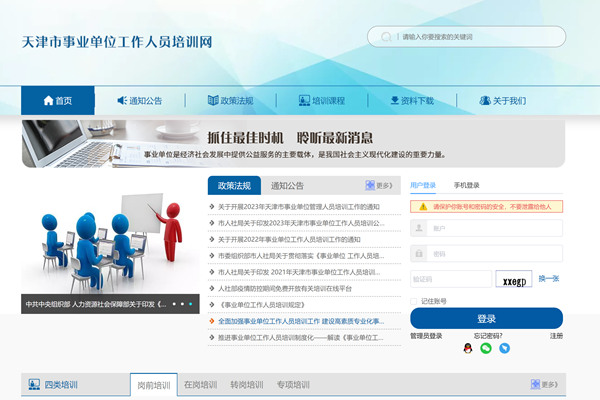This screenshot has width=600, height=400.
Task: Select the 政策法规 news tab
Action: (x=234, y=186)
